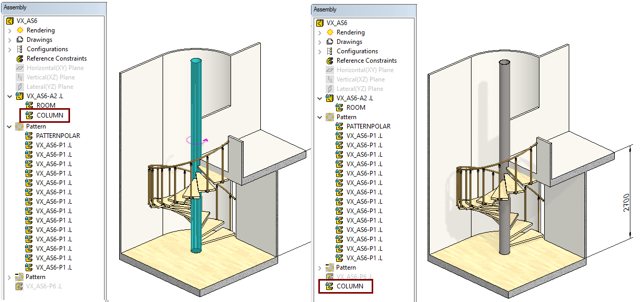The image size is (644, 302).
Task: Click the pink rotation arrow handle
Action: 206,140
